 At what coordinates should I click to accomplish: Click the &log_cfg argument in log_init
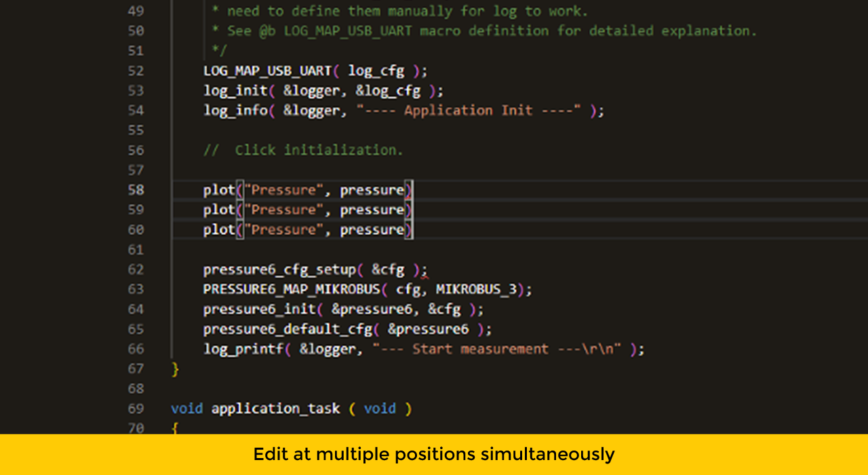point(389,91)
